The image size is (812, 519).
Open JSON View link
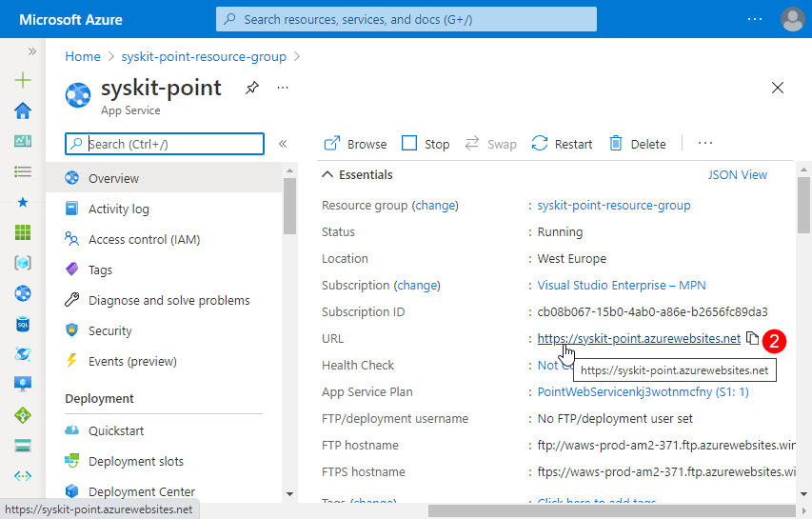point(738,174)
